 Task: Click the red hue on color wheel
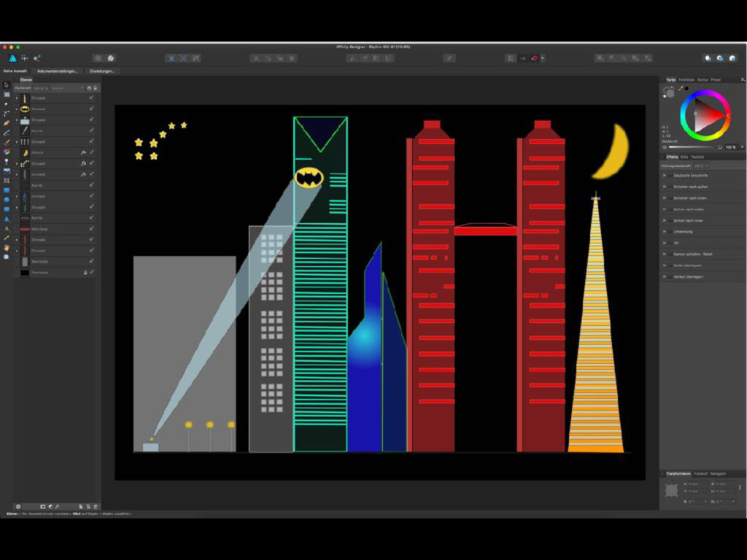coord(728,115)
